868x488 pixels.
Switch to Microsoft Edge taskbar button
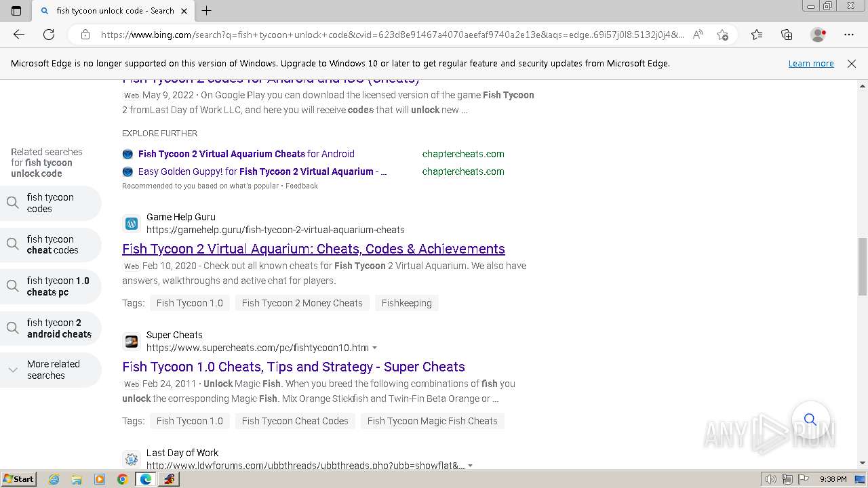[x=146, y=479]
